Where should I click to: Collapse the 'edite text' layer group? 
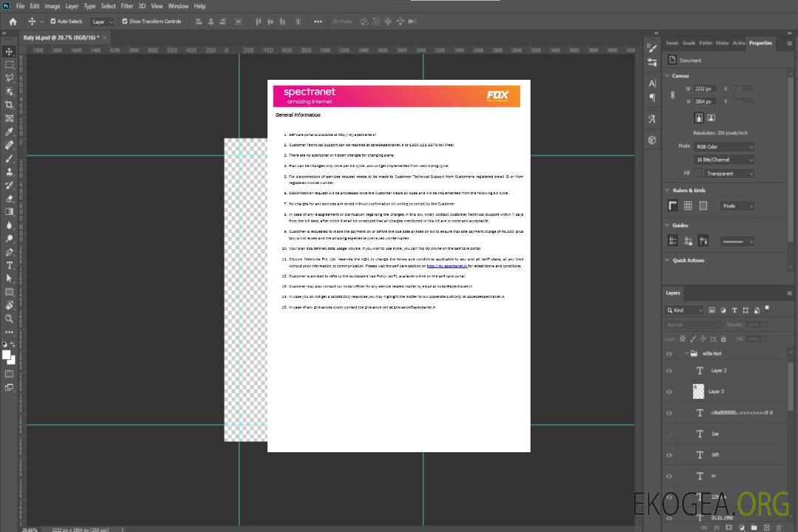coord(686,353)
